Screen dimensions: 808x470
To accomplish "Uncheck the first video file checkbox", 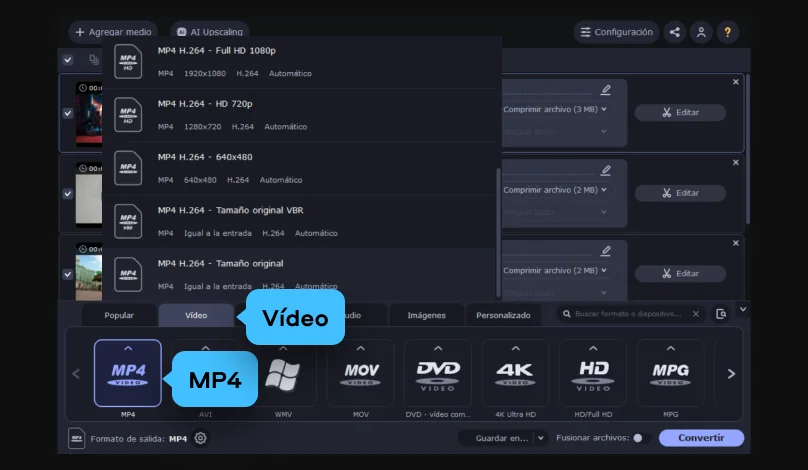I will click(x=68, y=113).
